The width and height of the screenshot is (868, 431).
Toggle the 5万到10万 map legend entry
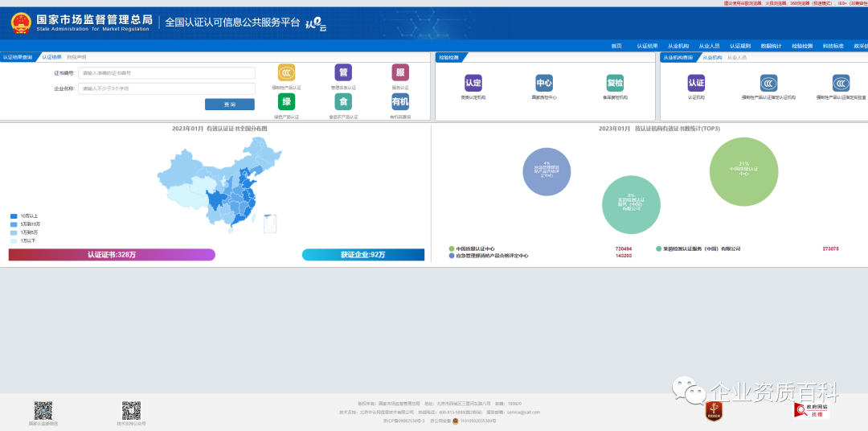pyautogui.click(x=26, y=224)
